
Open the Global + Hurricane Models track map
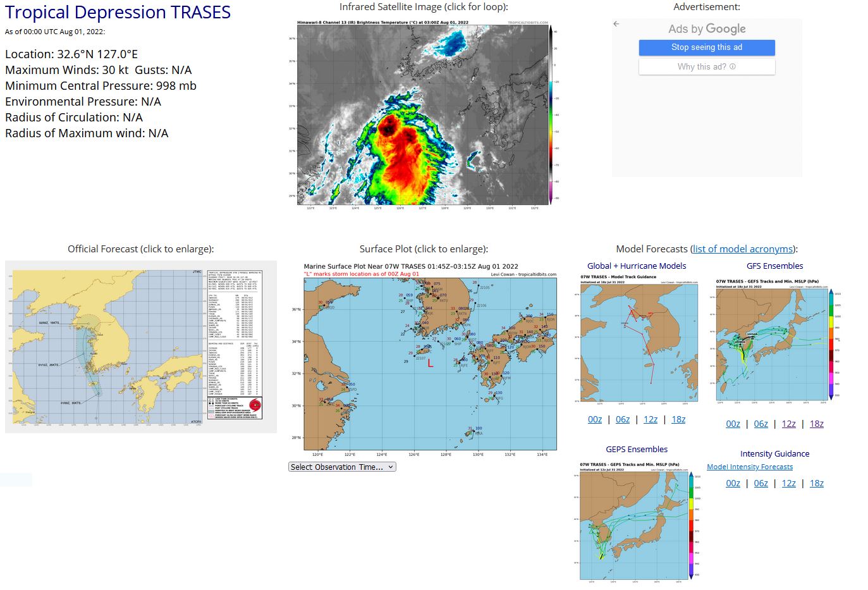[639, 340]
